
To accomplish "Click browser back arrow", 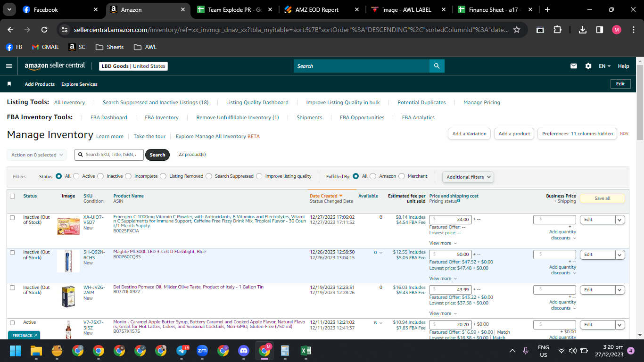I will click(x=10, y=30).
